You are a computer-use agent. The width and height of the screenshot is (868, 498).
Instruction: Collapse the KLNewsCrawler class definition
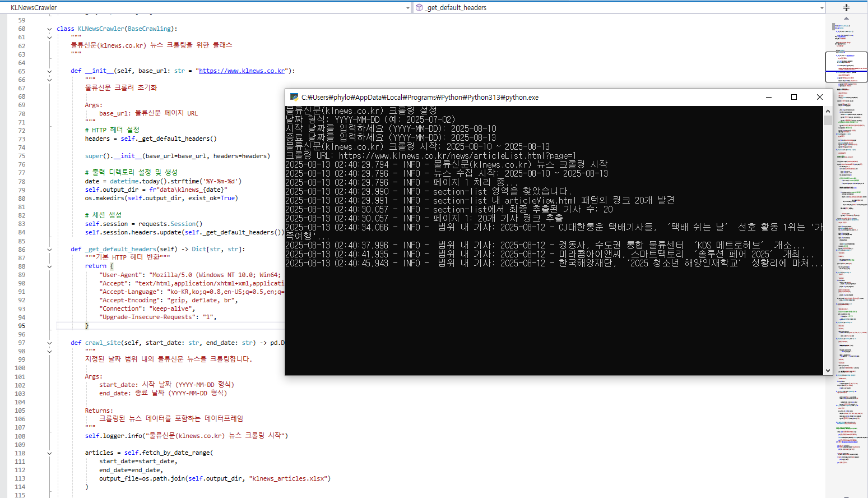click(49, 29)
